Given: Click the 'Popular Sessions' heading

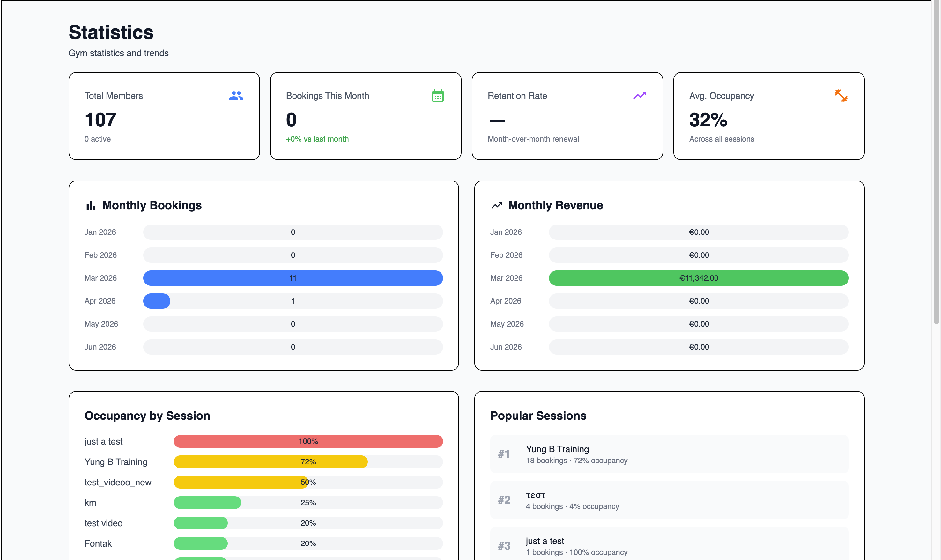Looking at the screenshot, I should pyautogui.click(x=538, y=416).
